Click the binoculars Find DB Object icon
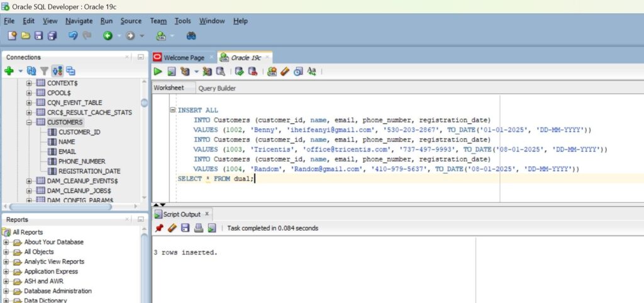Viewport: 644px width, 303px height. [191, 36]
